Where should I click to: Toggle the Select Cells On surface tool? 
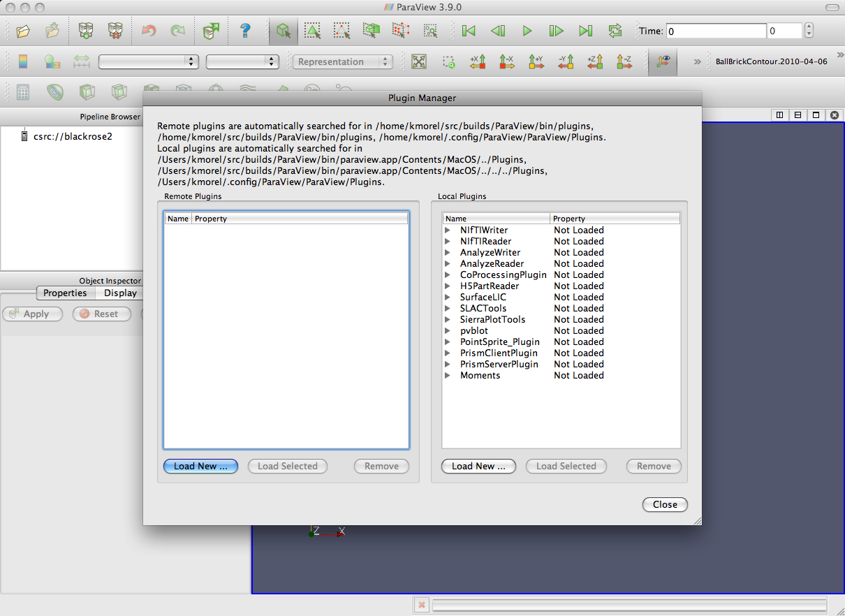tap(283, 31)
